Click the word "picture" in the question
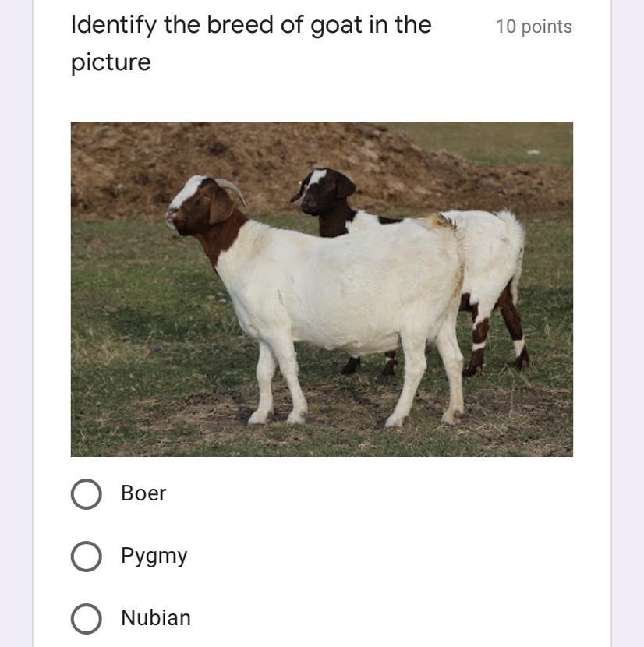This screenshot has height=647, width=644. coord(111,62)
